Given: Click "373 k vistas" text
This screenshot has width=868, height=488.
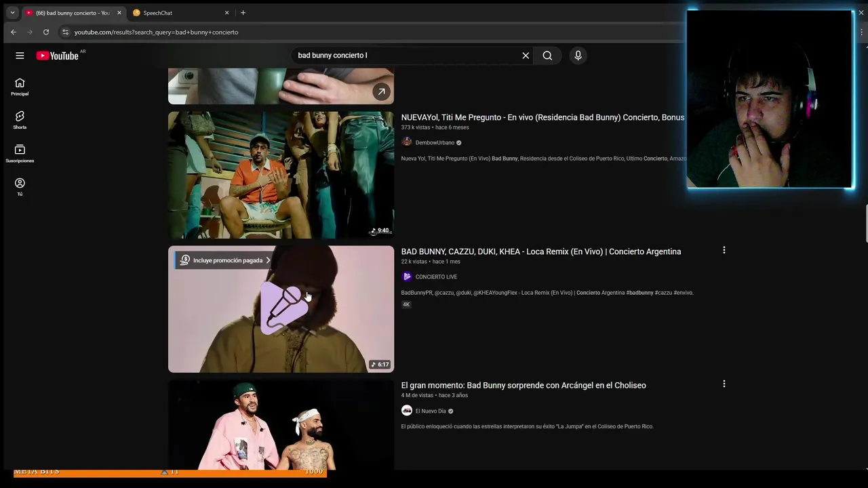Looking at the screenshot, I should (416, 127).
